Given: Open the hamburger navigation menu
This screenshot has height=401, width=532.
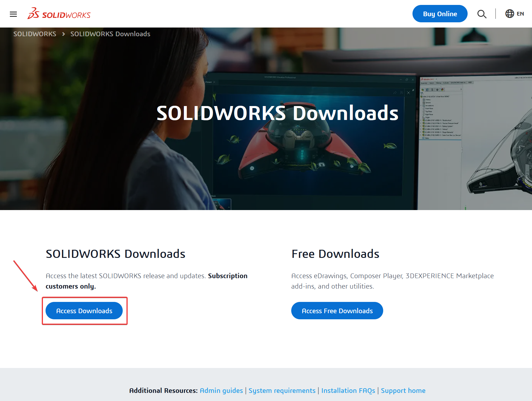Looking at the screenshot, I should click(x=13, y=14).
